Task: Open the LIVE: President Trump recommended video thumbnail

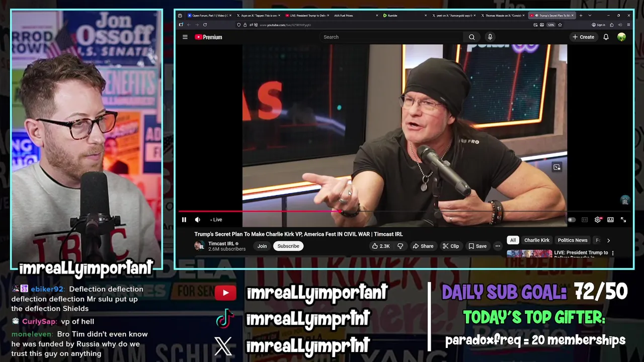Action: [x=529, y=253]
